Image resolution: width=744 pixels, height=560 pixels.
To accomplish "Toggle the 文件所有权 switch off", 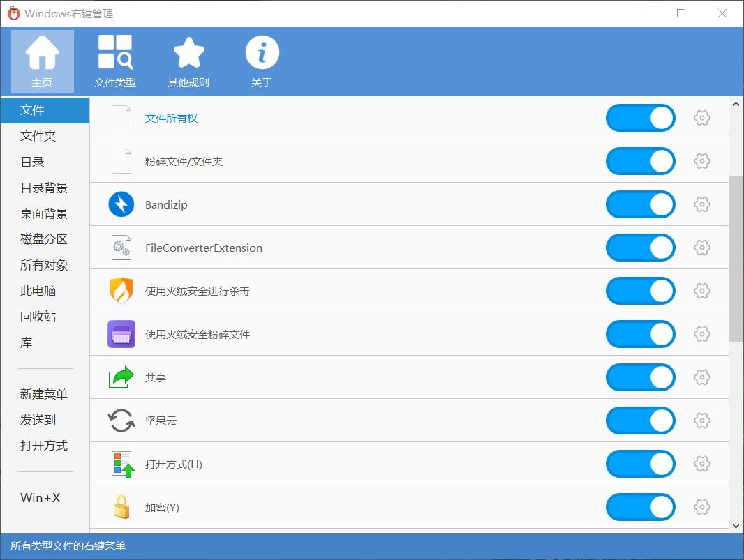I will (641, 118).
